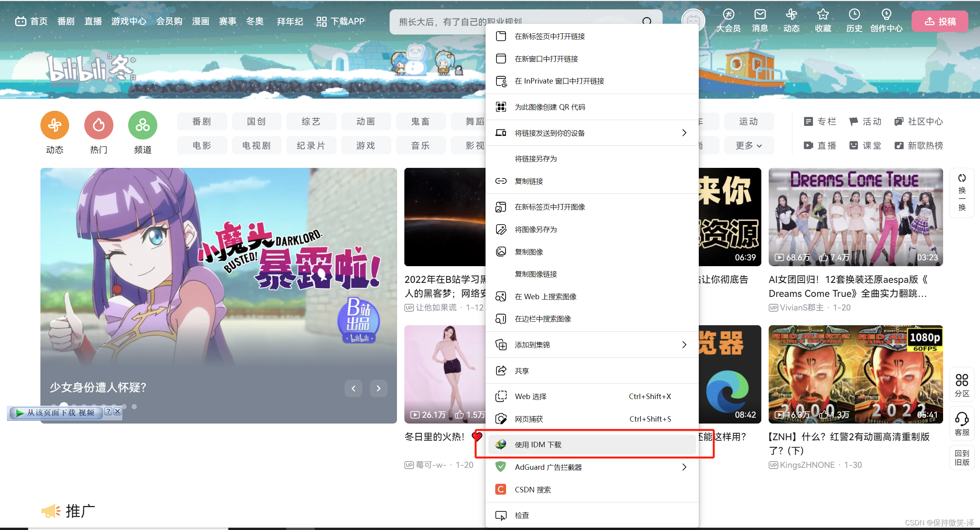Choose 为此图像创建 QR 代码
The height and width of the screenshot is (530, 980).
pos(592,107)
